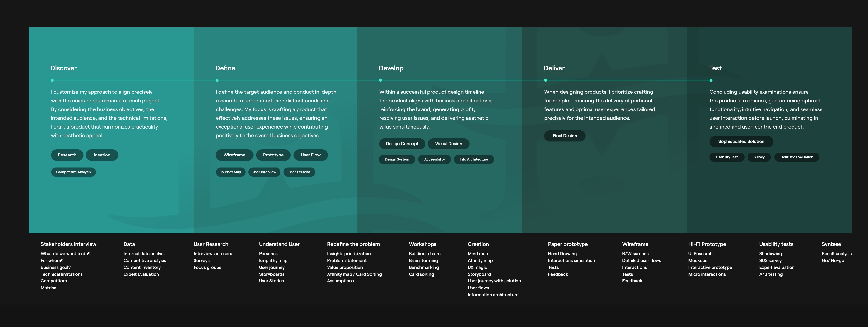The image size is (868, 327).
Task: Click the Stakeholders Interview heading
Action: point(68,244)
